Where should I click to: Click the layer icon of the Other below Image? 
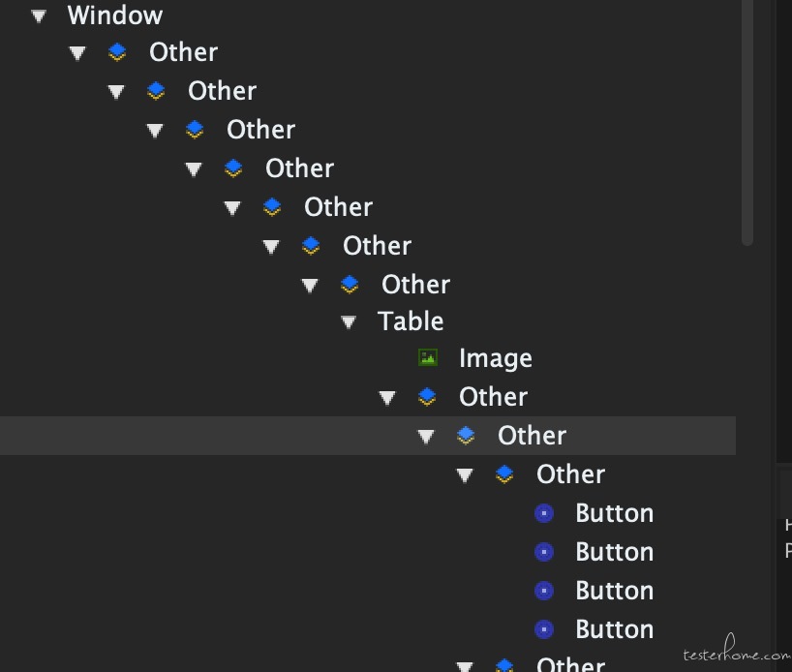(x=427, y=397)
